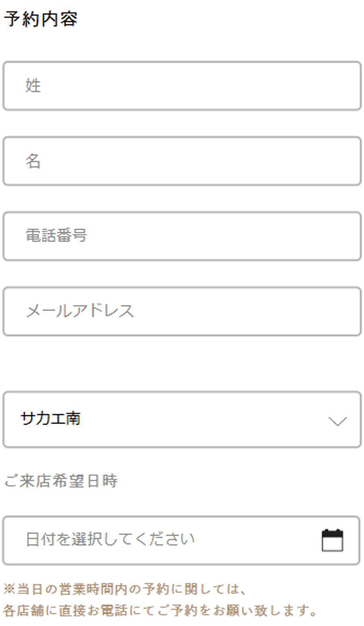Place cursor in the surname (姓) box
Screen dimensions: 364x626
tap(202, 86)
